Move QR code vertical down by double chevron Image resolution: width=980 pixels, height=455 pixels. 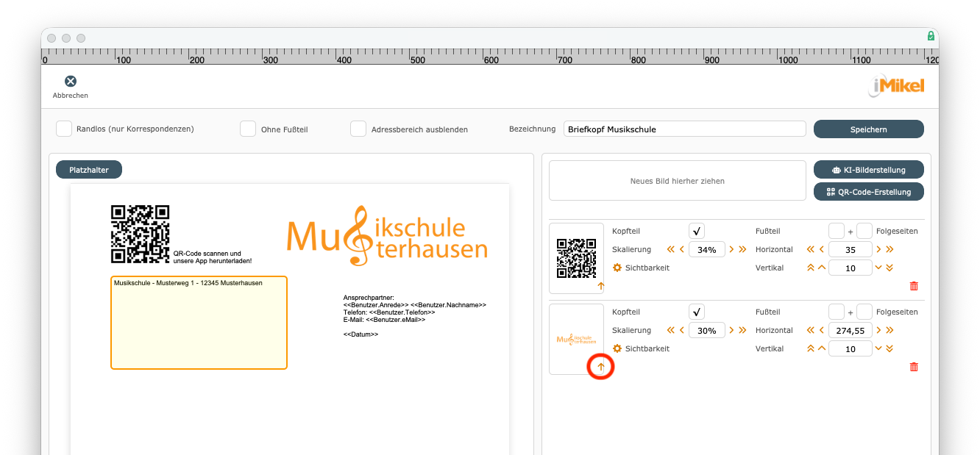[x=890, y=268]
